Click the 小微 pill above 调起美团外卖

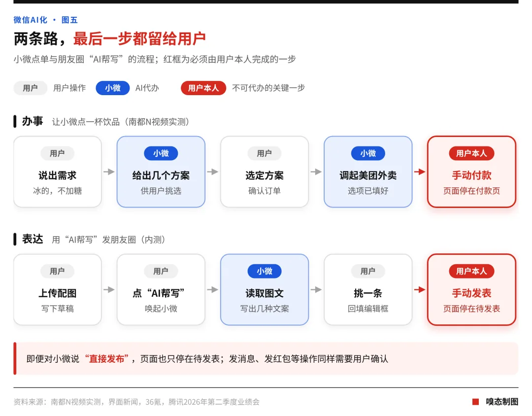368,153
